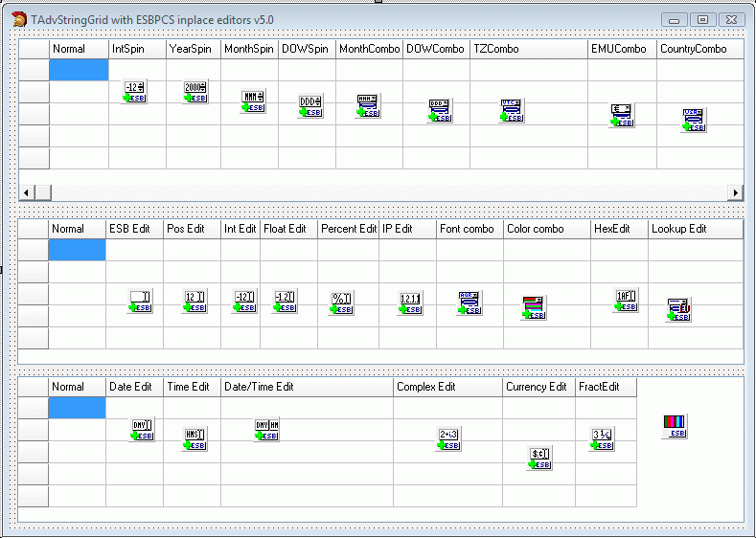The height and width of the screenshot is (538, 756).
Task: Select the DOWCombo component icon
Action: pos(439,111)
